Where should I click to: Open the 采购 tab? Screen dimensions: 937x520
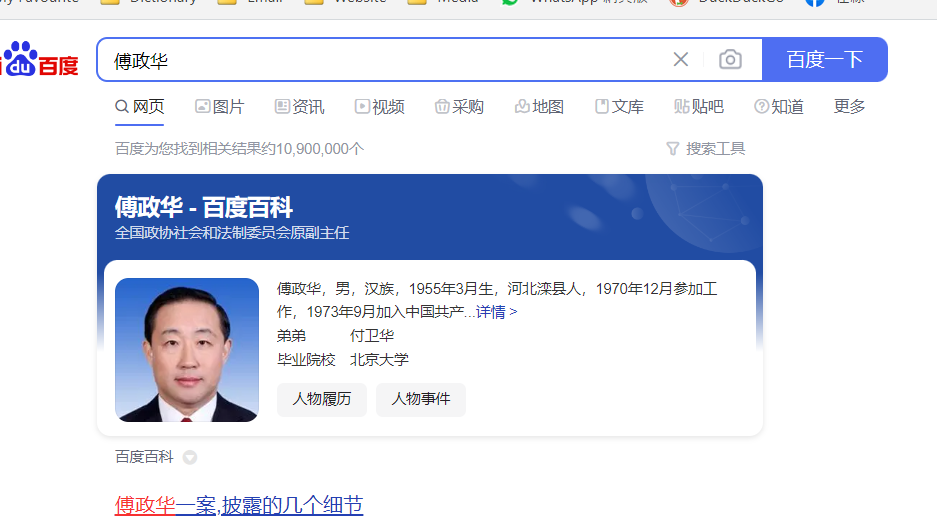(459, 107)
